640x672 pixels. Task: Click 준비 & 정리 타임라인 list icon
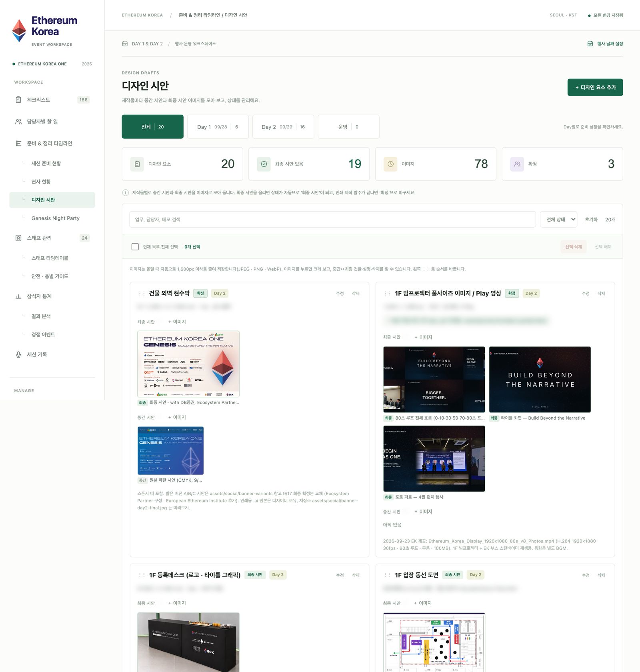tap(18, 143)
